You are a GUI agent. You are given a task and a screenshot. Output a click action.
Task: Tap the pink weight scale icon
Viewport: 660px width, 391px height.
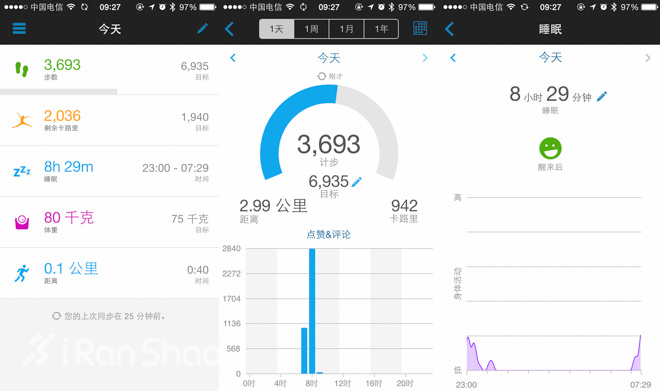22,222
